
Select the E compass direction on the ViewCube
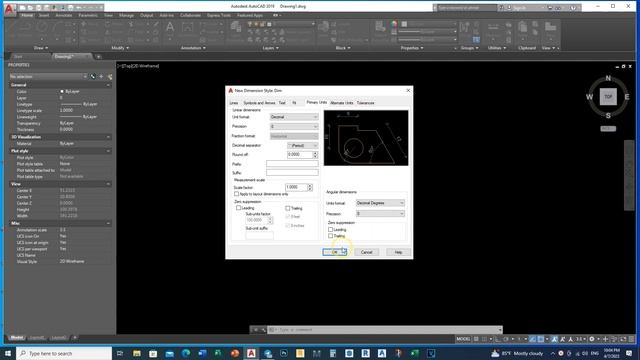[627, 97]
